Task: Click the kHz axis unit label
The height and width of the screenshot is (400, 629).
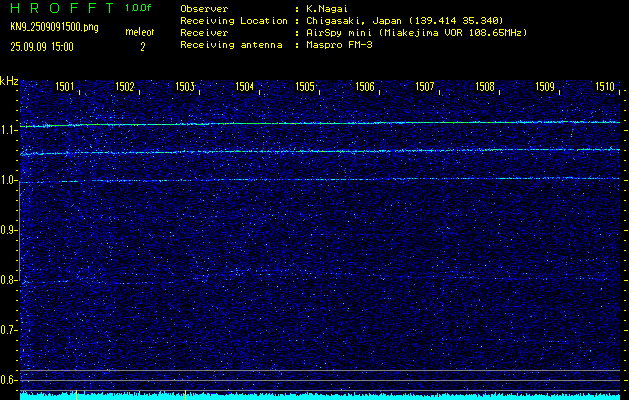Action: tap(9, 81)
